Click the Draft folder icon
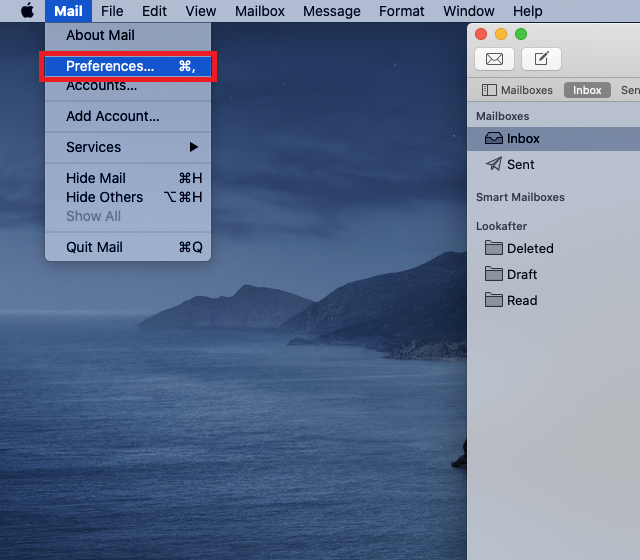 [493, 274]
